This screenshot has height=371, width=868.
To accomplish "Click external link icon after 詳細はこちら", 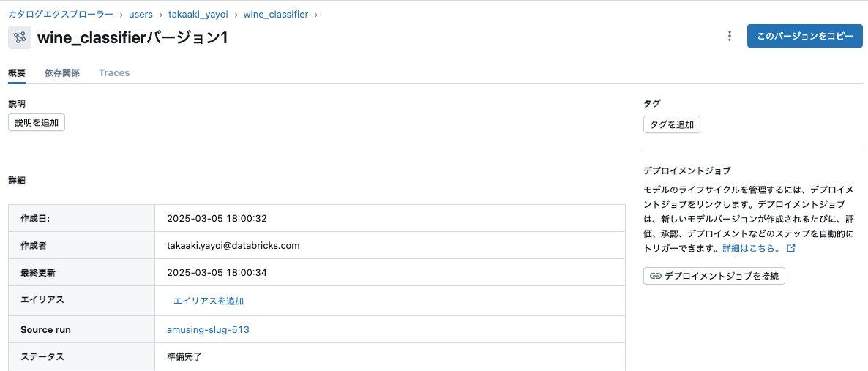I will click(791, 249).
